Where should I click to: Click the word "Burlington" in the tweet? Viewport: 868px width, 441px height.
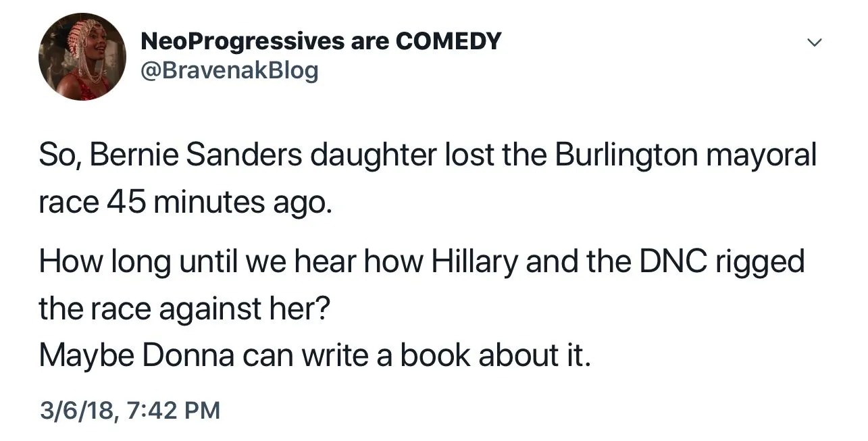click(626, 156)
